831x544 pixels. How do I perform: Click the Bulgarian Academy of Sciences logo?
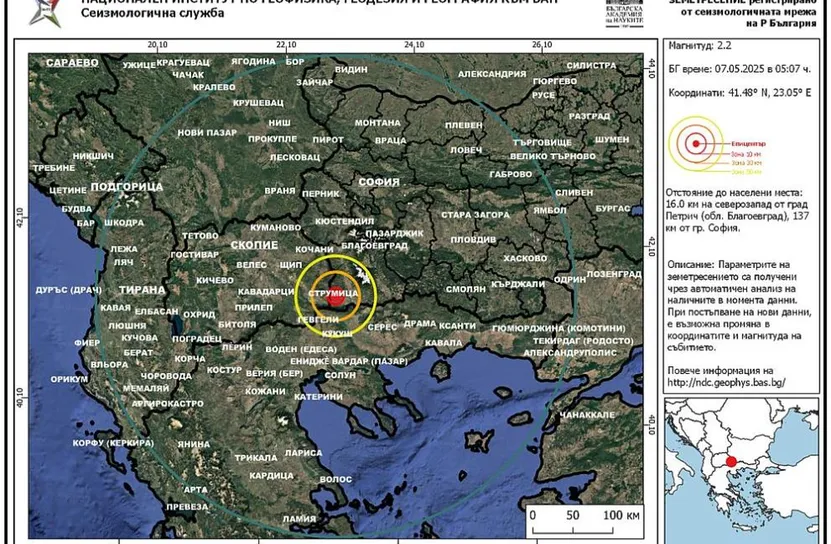tap(624, 13)
